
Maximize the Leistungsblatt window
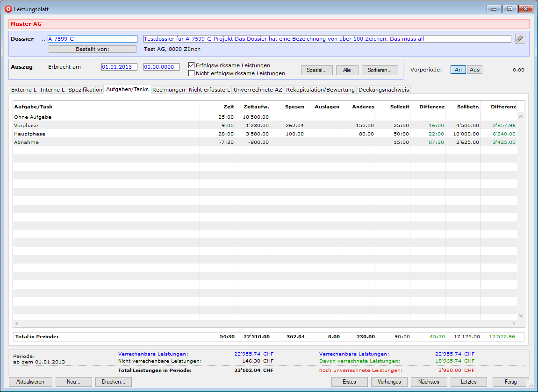tap(509, 9)
